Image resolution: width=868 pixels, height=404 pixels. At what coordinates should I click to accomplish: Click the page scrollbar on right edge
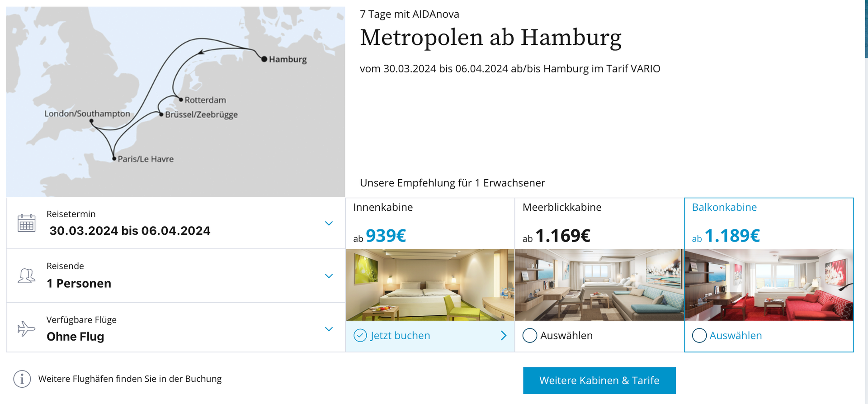tap(866, 29)
